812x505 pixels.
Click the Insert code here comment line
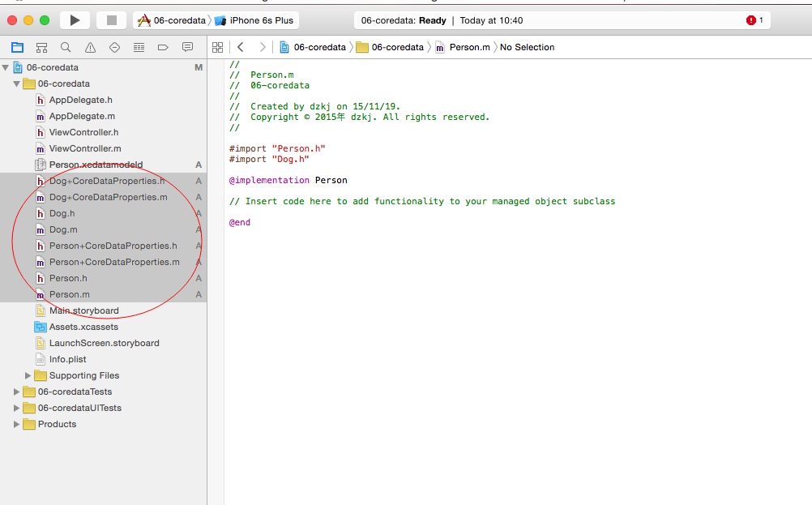click(x=422, y=201)
